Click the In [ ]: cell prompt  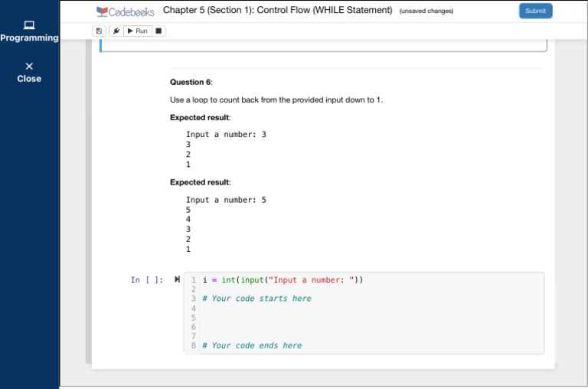coord(147,279)
